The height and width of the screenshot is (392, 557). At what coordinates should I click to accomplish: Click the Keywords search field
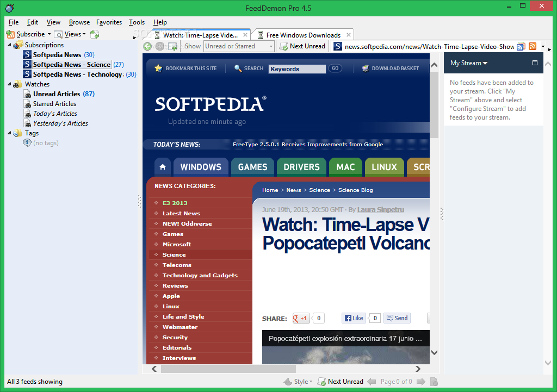[x=297, y=69]
